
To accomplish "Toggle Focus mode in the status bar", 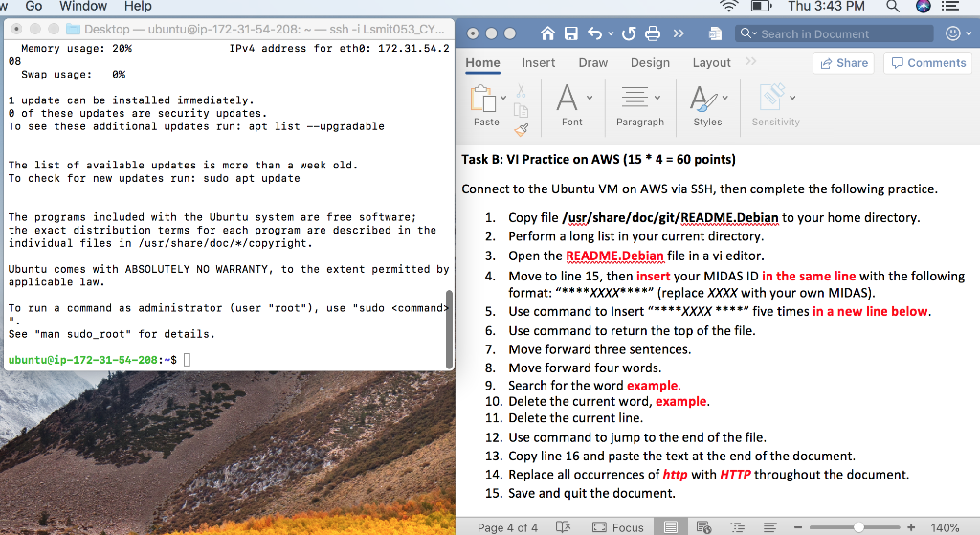I will pos(617,527).
